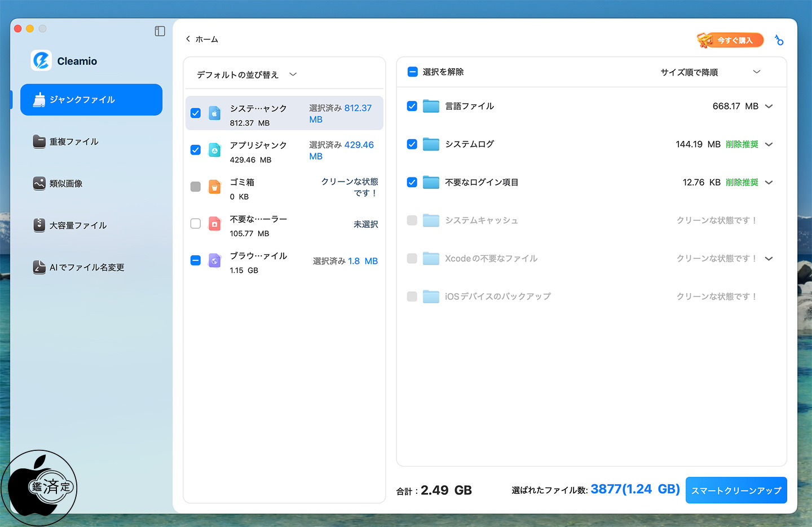Enable the 105.77 MB installers checkbox
812x527 pixels.
(x=196, y=224)
